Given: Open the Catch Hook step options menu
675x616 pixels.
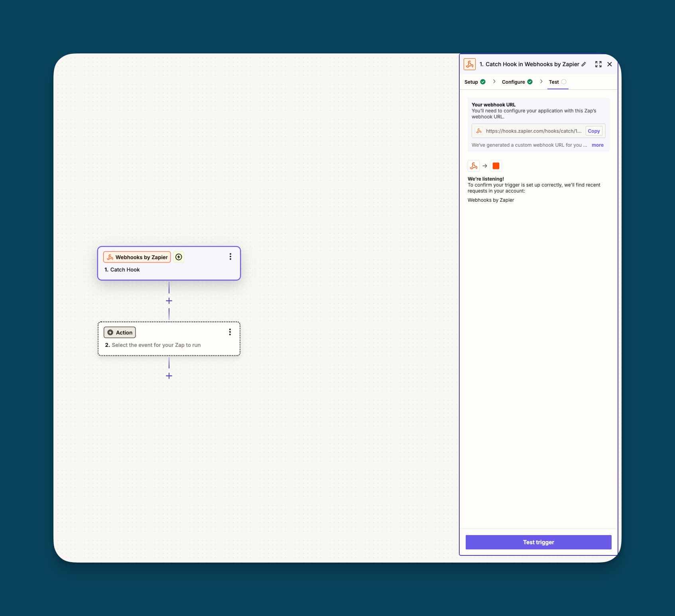Looking at the screenshot, I should (230, 257).
